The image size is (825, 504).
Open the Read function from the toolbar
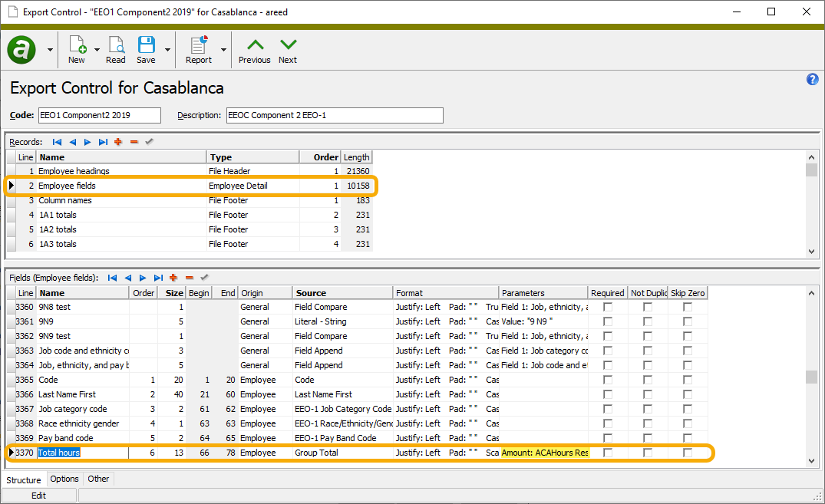pos(116,48)
